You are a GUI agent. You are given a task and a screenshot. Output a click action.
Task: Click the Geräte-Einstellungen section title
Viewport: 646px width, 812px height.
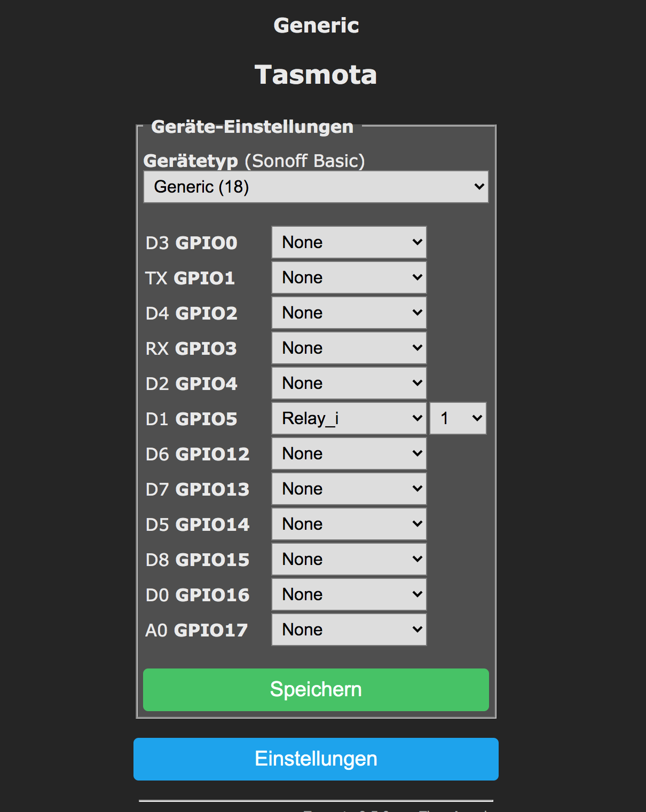coord(252,127)
